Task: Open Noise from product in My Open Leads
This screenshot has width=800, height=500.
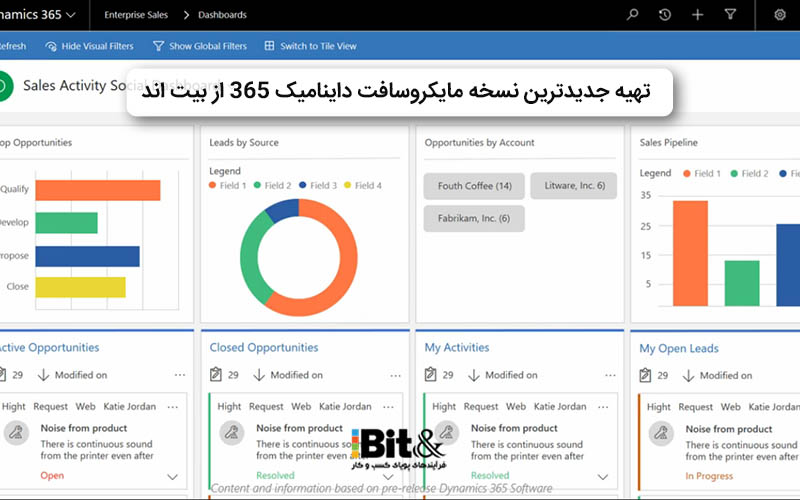Action: (729, 429)
